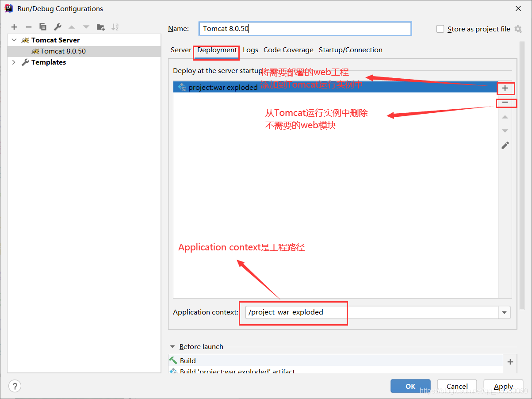Add new run configuration with plus icon

coord(14,27)
